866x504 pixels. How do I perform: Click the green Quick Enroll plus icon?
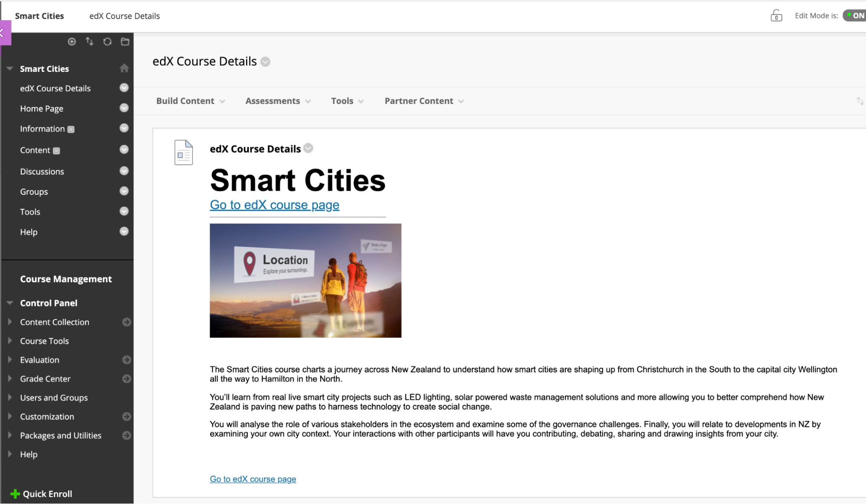[x=15, y=494]
